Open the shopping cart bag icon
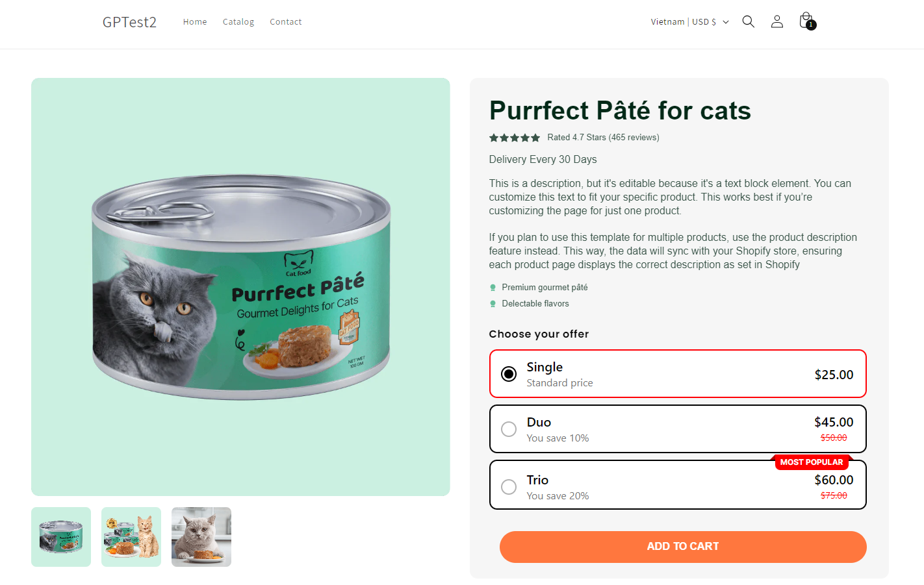The image size is (924, 585). pos(806,21)
